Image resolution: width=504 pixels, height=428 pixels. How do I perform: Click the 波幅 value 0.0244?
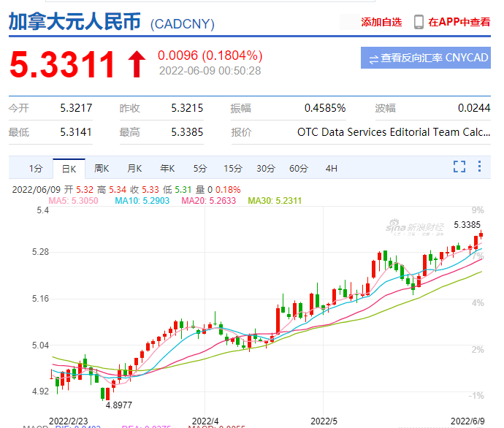pos(474,108)
